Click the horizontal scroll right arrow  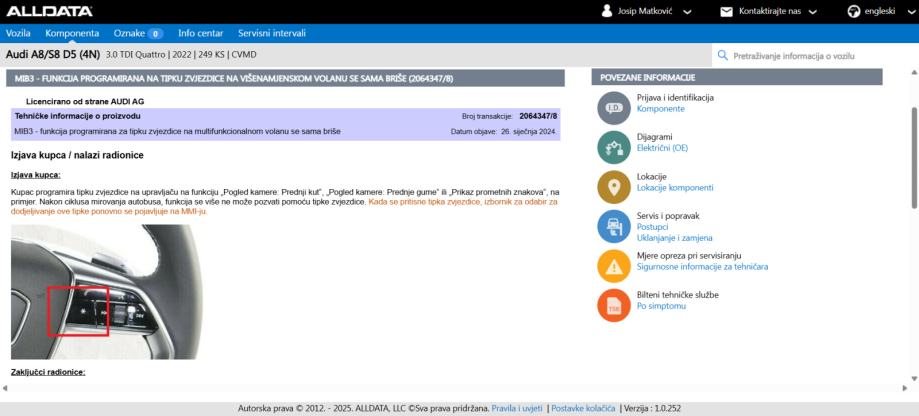point(906,388)
